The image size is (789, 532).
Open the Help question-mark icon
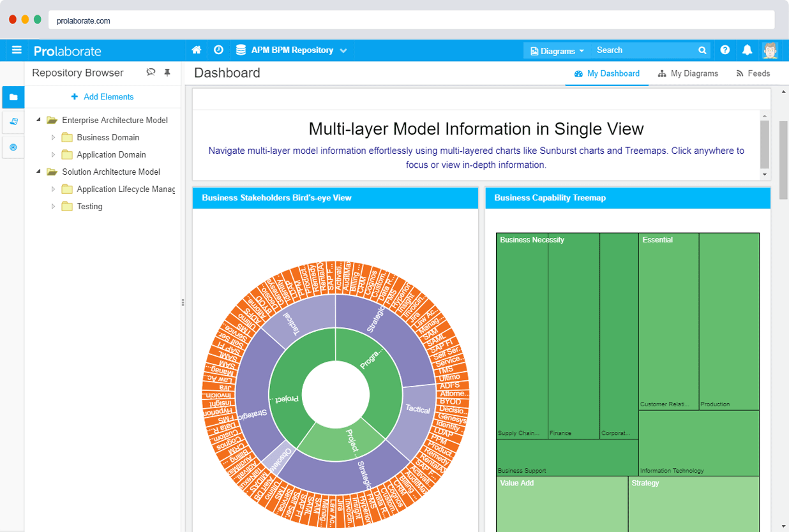tap(725, 50)
